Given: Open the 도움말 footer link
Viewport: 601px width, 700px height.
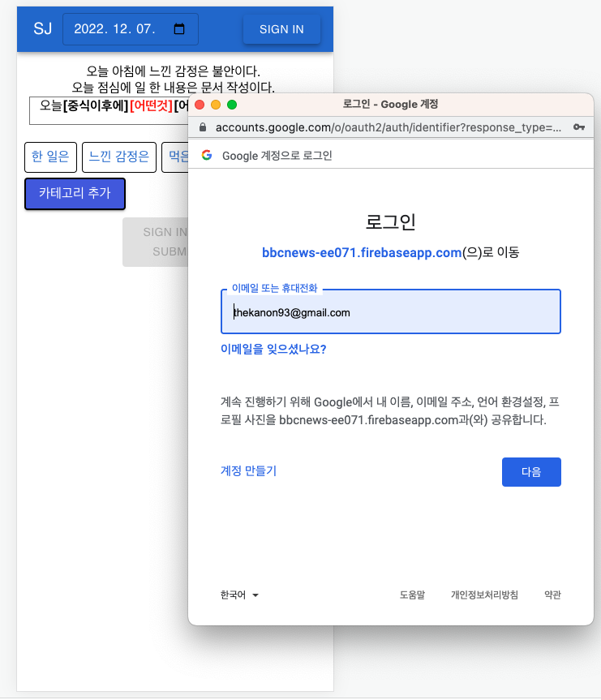Looking at the screenshot, I should [412, 595].
